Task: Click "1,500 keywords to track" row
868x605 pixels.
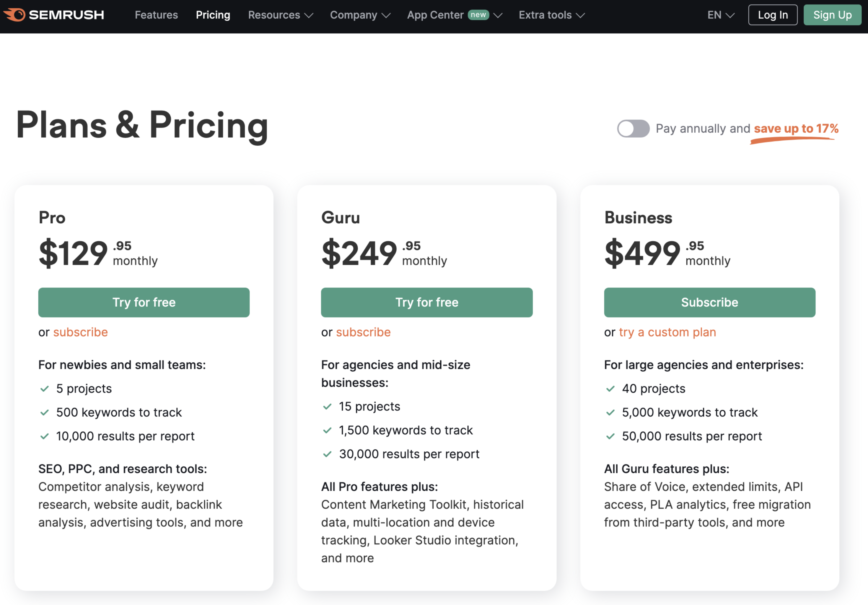Action: [x=405, y=430]
